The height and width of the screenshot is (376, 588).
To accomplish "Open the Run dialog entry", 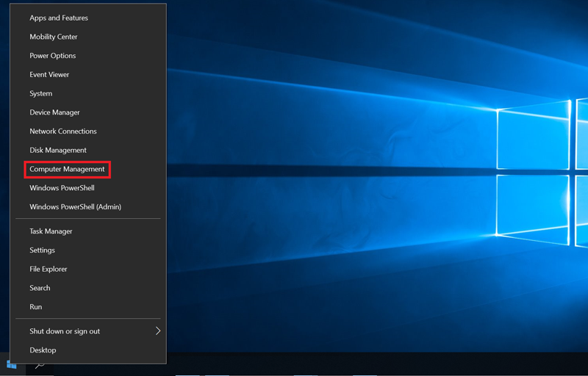I will (88, 307).
